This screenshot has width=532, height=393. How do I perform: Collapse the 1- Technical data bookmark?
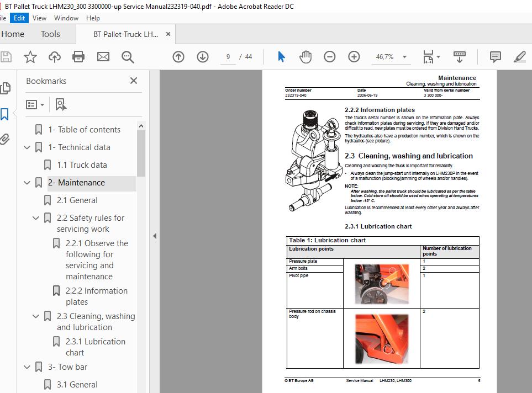(x=27, y=147)
